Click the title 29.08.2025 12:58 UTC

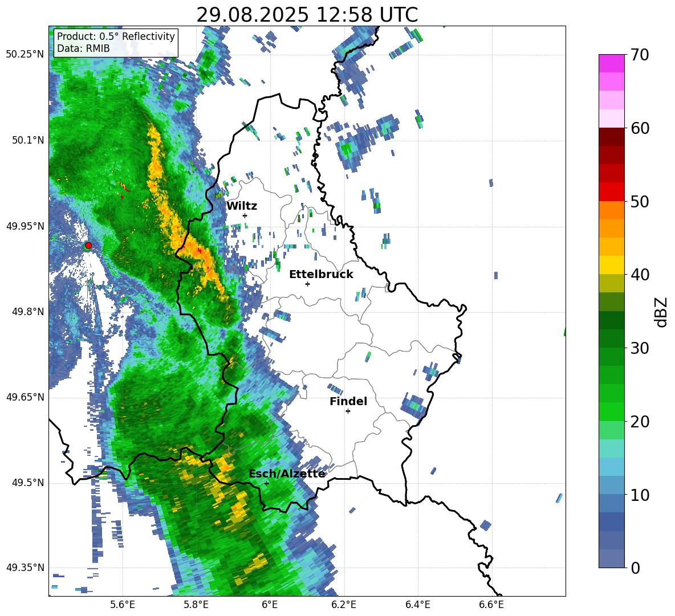(x=307, y=15)
